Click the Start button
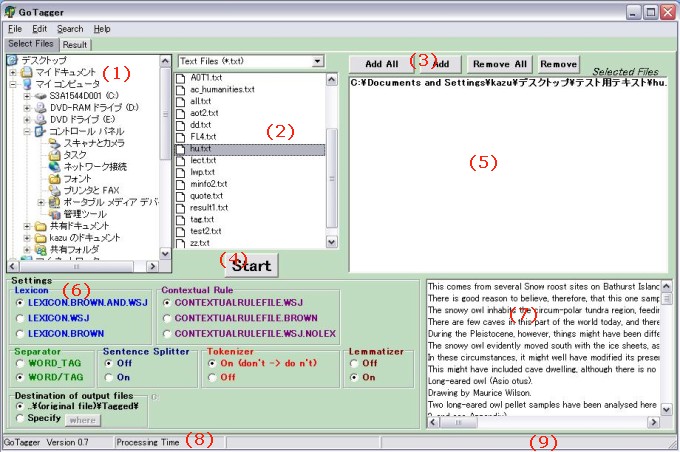This screenshot has width=680, height=452. click(252, 265)
